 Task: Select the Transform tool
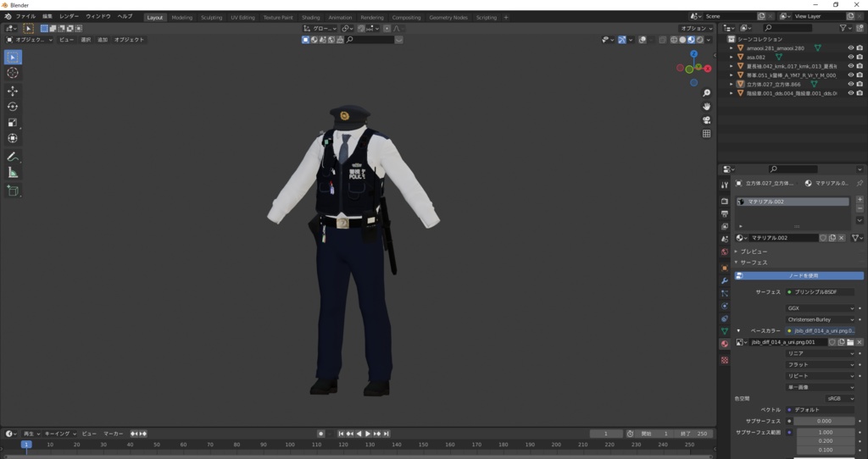(x=13, y=138)
